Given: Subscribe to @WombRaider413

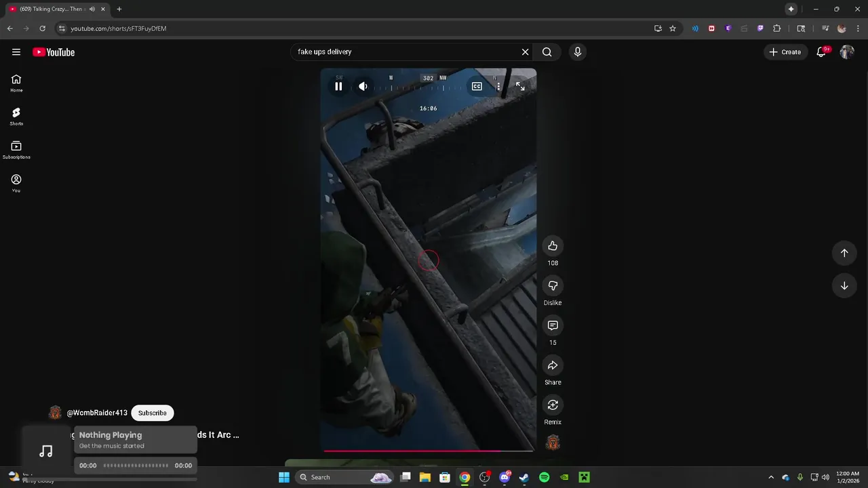Looking at the screenshot, I should [x=153, y=413].
